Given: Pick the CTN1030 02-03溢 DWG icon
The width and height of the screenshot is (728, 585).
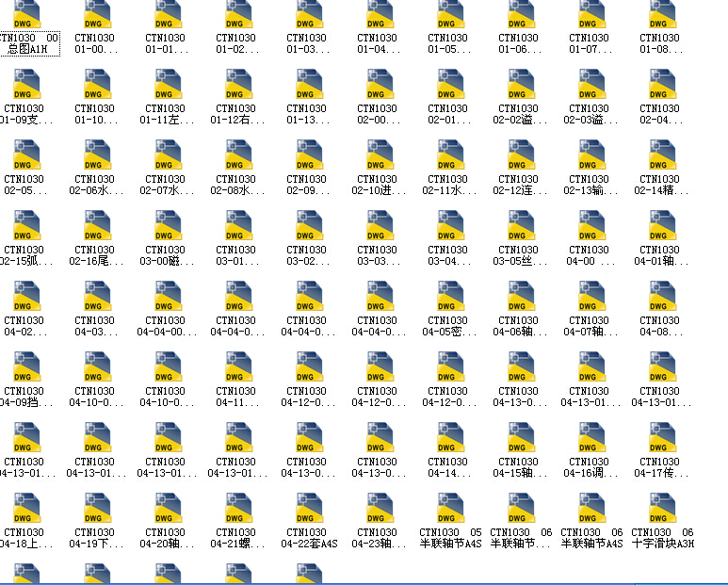Looking at the screenshot, I should pos(591,84).
